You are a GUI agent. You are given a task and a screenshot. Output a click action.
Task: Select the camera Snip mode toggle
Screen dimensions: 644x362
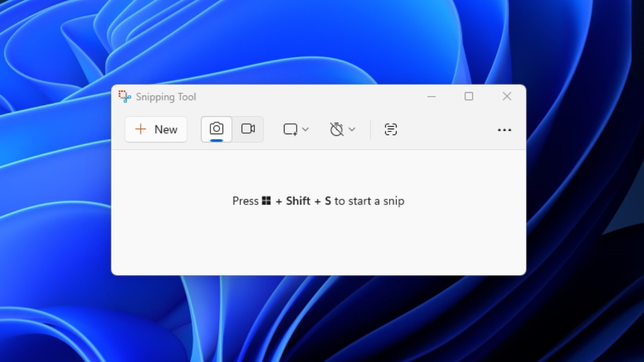coord(217,129)
